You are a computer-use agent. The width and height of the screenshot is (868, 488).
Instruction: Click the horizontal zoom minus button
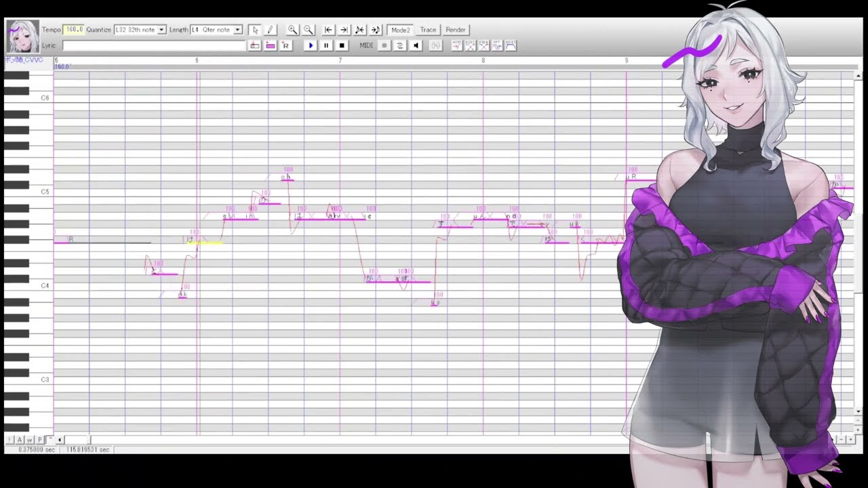click(842, 439)
